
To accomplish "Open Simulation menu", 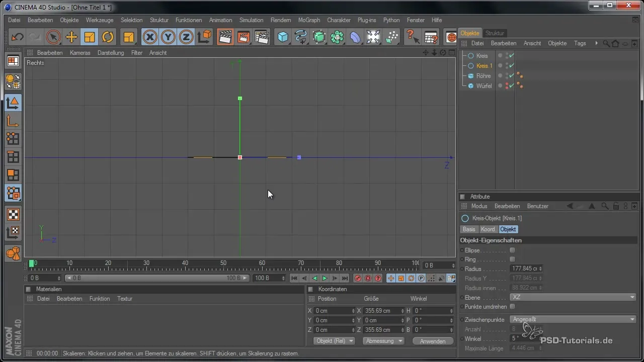I will click(251, 20).
